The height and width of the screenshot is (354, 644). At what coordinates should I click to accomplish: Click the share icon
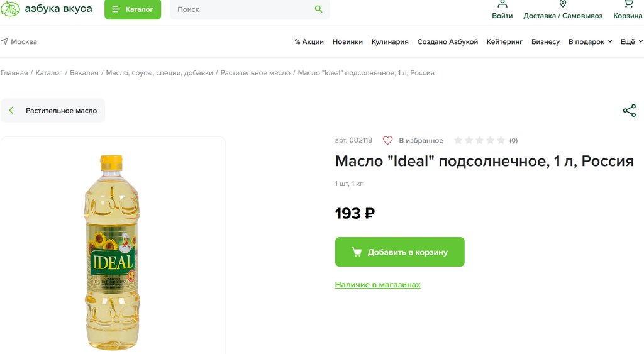[x=629, y=111]
